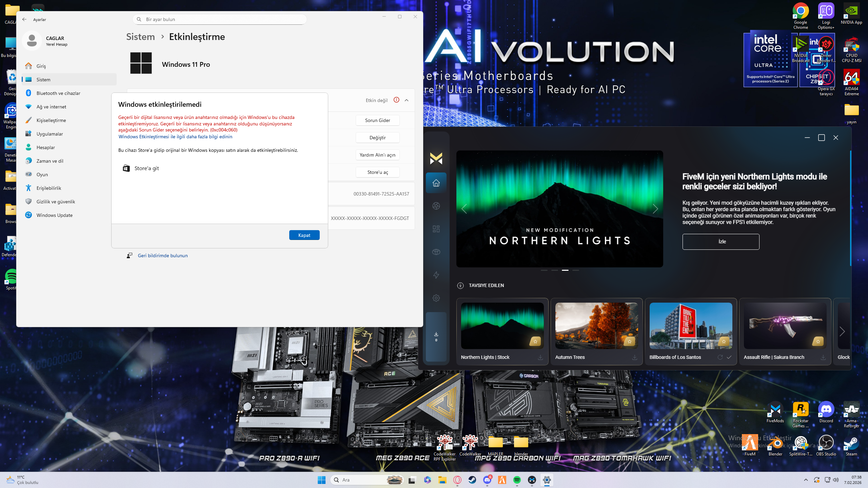
Task: Download Assault Rifle | Sakura Branch mod
Action: pos(823,357)
